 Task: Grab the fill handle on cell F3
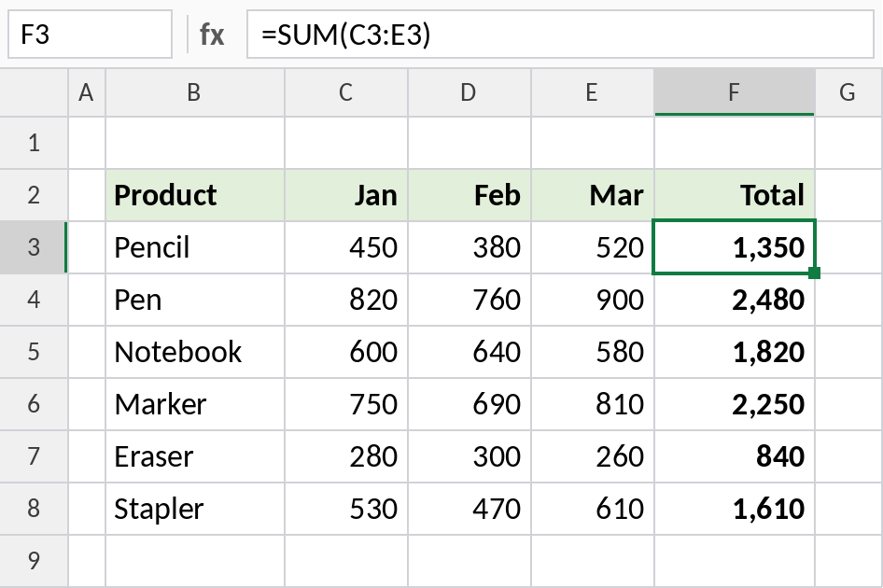814,273
